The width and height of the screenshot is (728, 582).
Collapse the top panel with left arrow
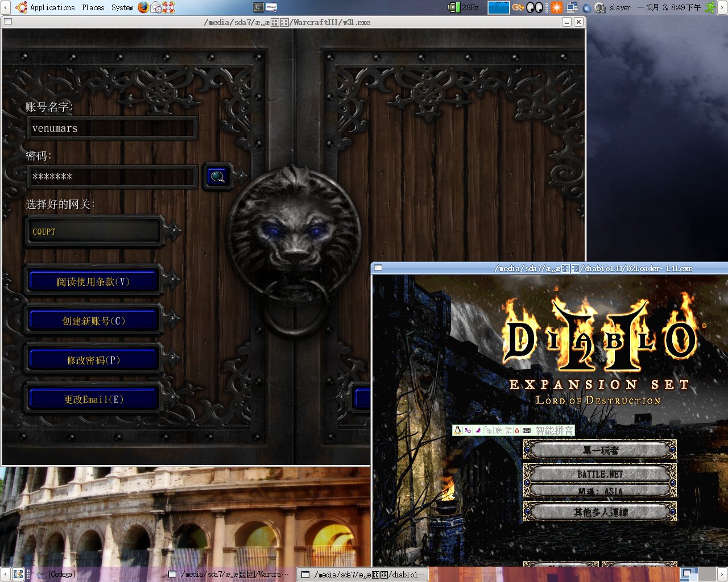[5, 7]
